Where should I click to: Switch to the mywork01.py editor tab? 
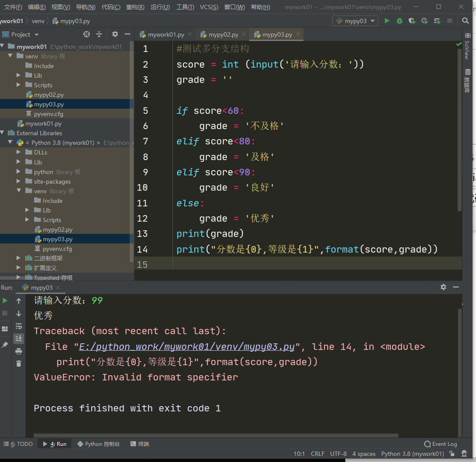point(166,34)
